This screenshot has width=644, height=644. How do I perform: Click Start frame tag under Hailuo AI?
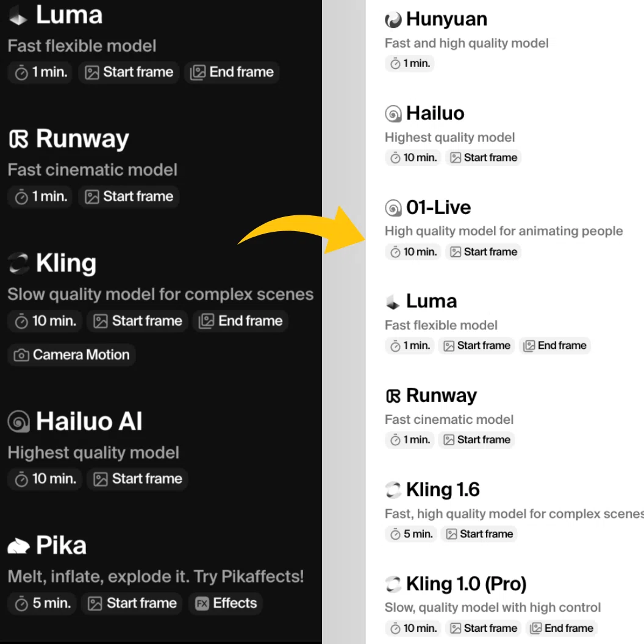tap(138, 479)
